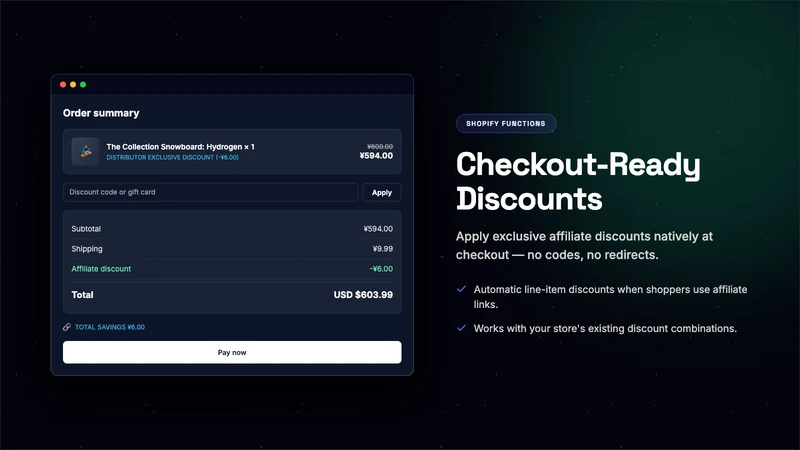Image resolution: width=800 pixels, height=450 pixels.
Task: Click the Checkout-Ready Discounts headline
Action: point(578,181)
